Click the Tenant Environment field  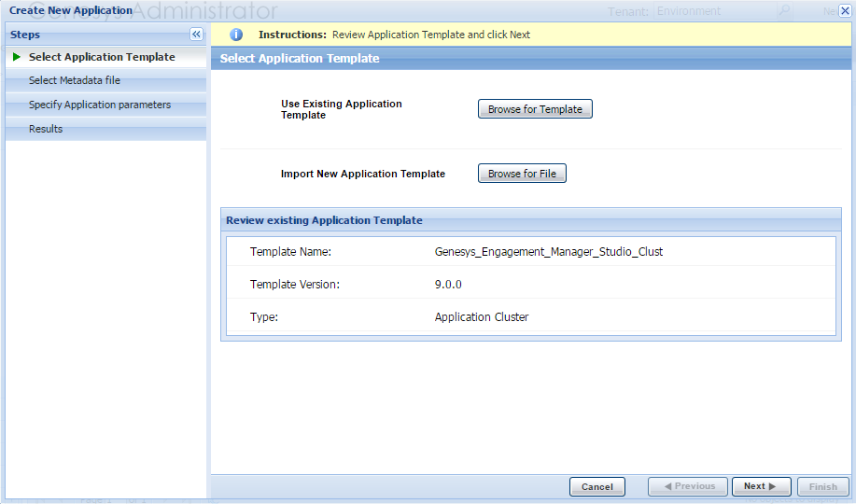pyautogui.click(x=714, y=11)
